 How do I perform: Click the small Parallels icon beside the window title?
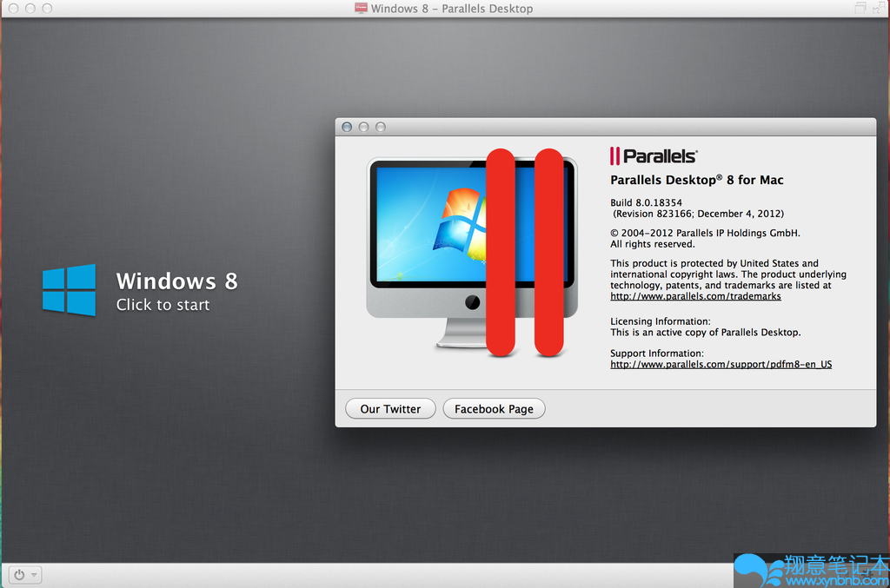tap(361, 8)
